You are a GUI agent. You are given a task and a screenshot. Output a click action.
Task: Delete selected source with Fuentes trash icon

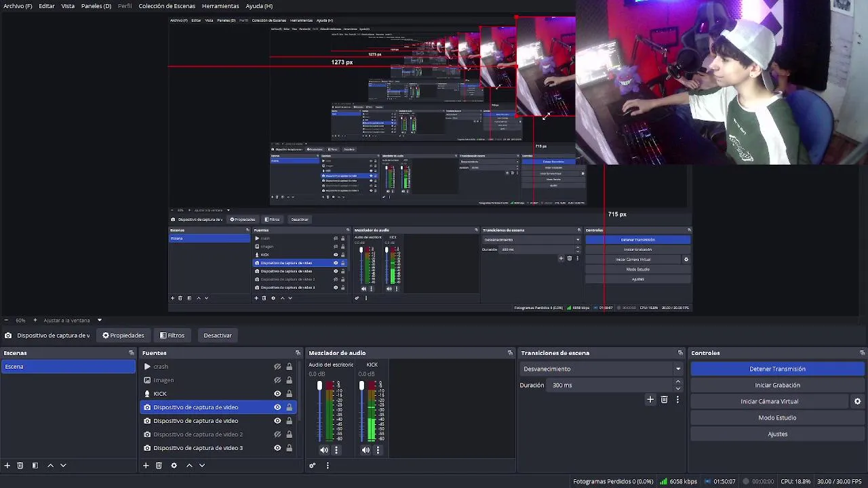159,466
